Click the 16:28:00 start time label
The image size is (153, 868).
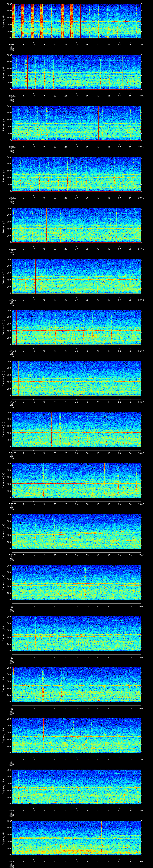click(12, 657)
